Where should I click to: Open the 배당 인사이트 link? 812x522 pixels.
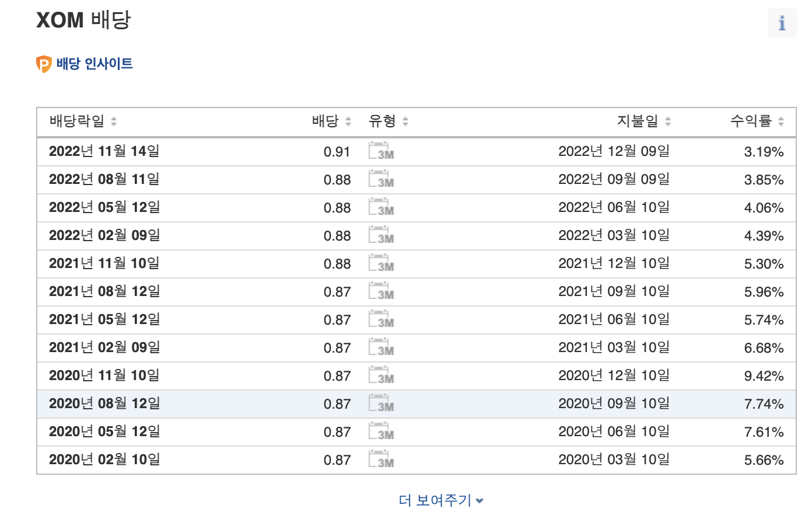pyautogui.click(x=94, y=64)
